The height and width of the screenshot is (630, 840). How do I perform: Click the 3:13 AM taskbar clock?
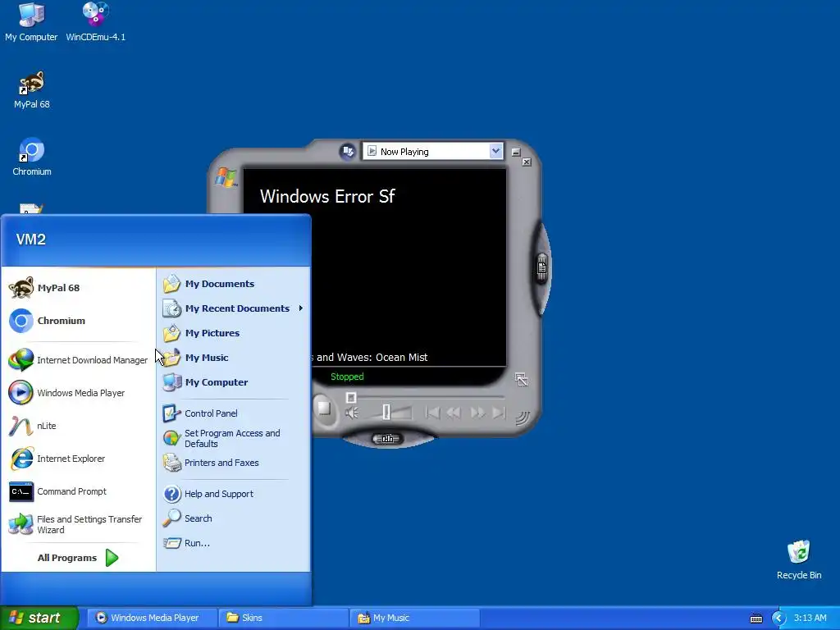[x=810, y=618]
